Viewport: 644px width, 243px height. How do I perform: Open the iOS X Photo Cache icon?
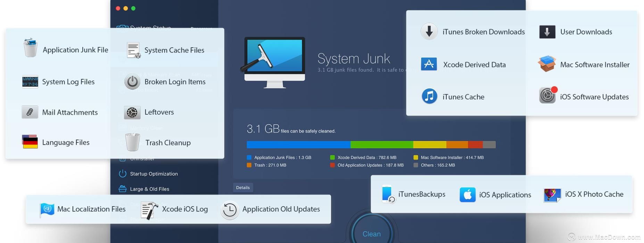point(552,195)
